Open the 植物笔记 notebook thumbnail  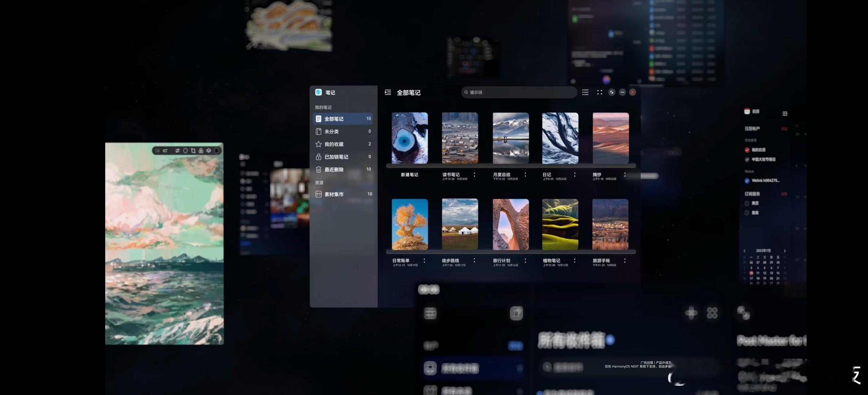coord(560,225)
